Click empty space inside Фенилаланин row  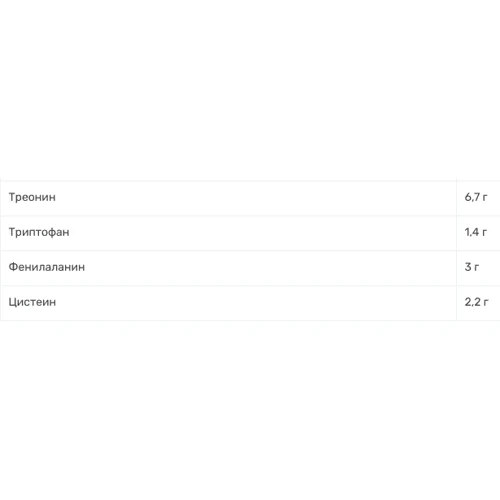tap(267, 268)
